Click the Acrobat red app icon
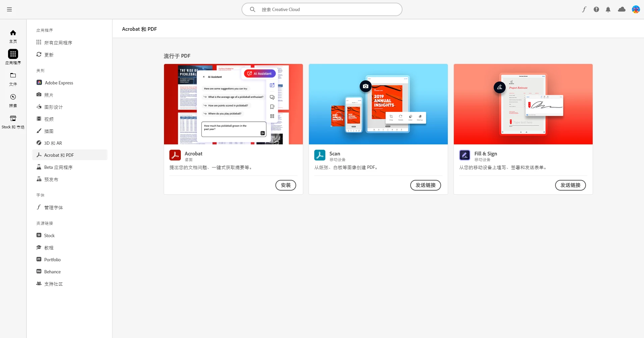This screenshot has height=338, width=644. tap(175, 155)
